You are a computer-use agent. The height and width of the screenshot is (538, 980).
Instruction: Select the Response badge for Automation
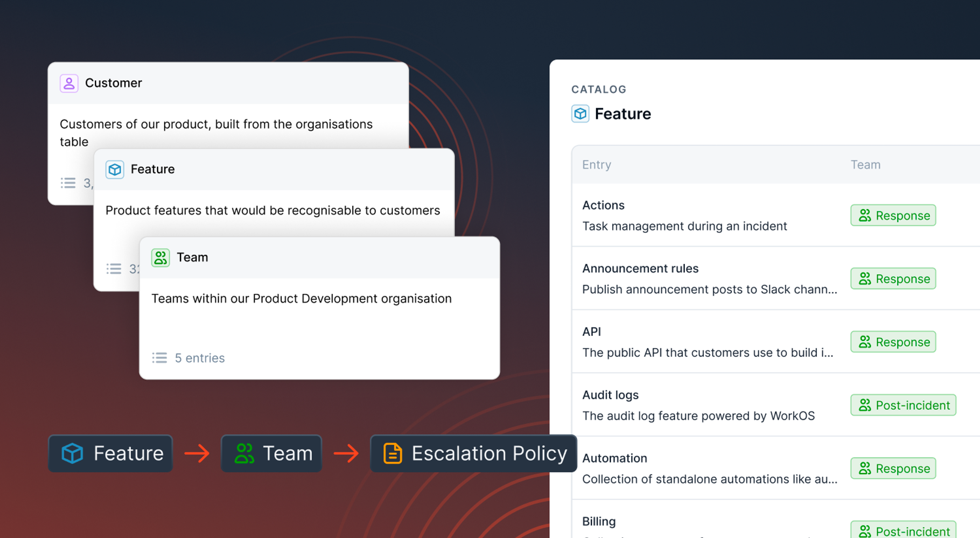[893, 468]
